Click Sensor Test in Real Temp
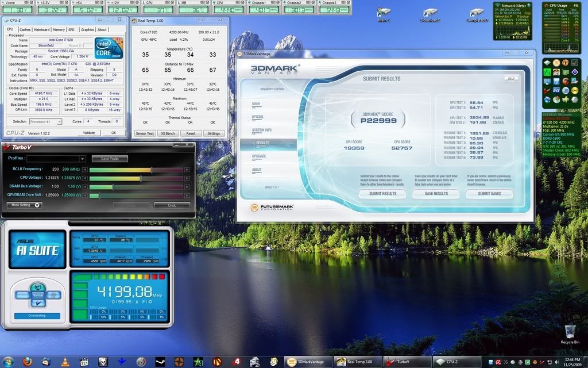This screenshot has height=368, width=588. point(145,133)
